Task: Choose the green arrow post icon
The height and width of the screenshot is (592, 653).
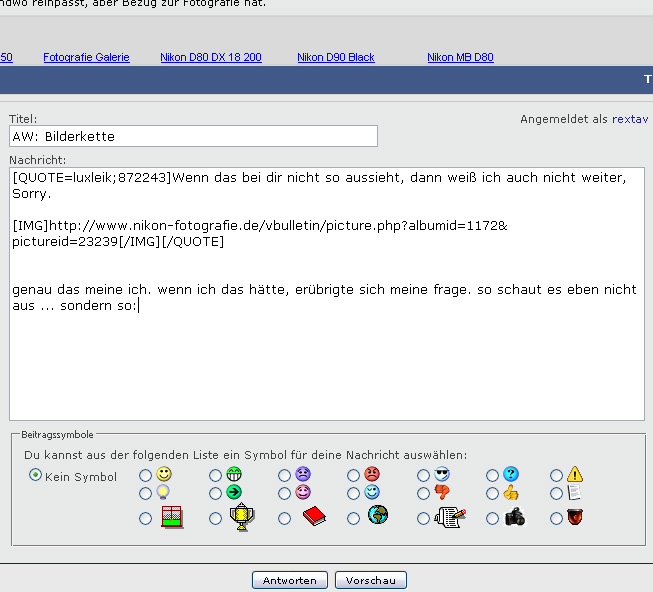Action: (234, 492)
